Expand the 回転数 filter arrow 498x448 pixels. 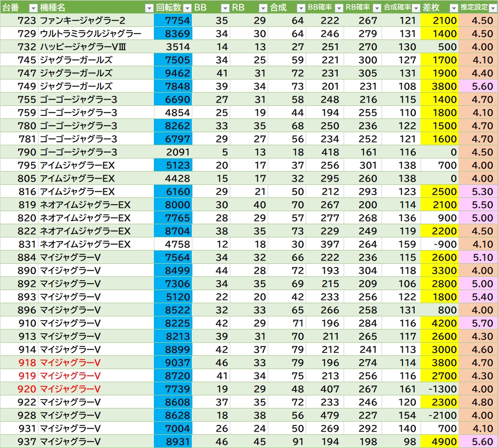click(187, 8)
